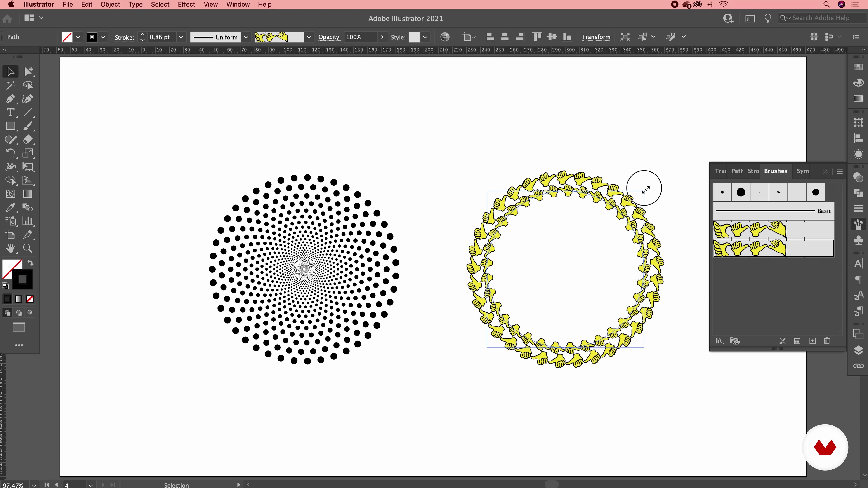Set color mode to None
Viewport: 868px width, 488px height.
pyautogui.click(x=30, y=299)
